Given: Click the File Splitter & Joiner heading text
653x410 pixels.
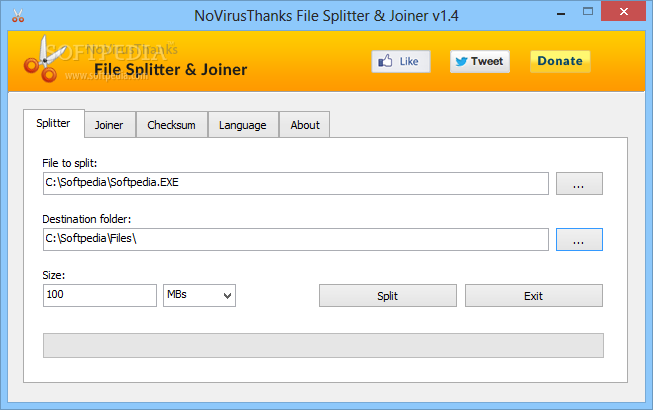Looking at the screenshot, I should [171, 70].
